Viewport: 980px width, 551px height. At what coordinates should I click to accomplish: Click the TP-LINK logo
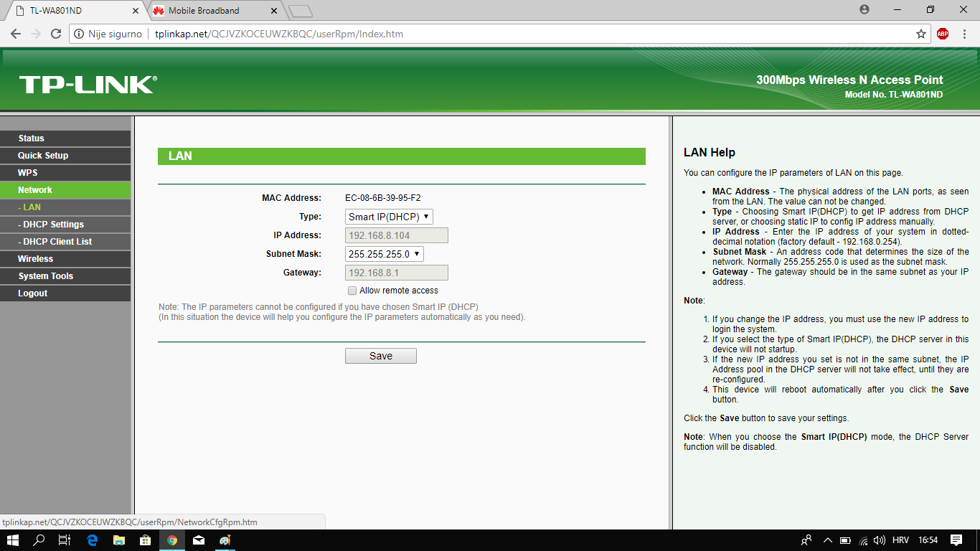(88, 85)
